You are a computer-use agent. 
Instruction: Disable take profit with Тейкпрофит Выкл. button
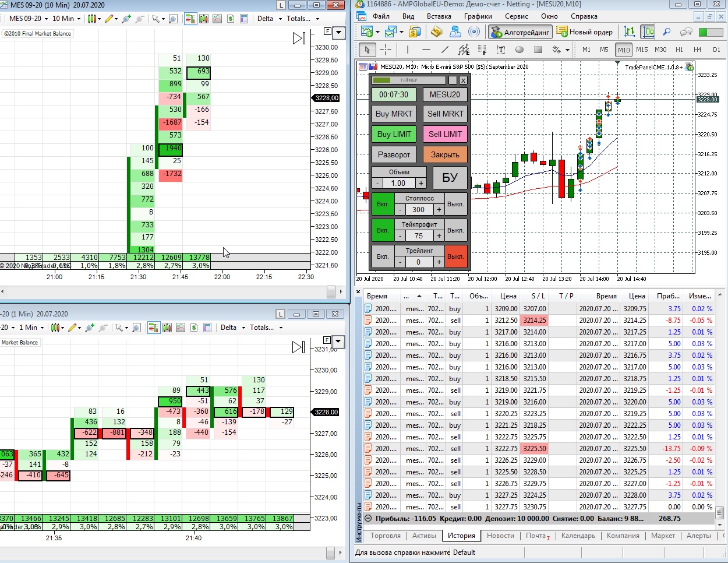[455, 230]
